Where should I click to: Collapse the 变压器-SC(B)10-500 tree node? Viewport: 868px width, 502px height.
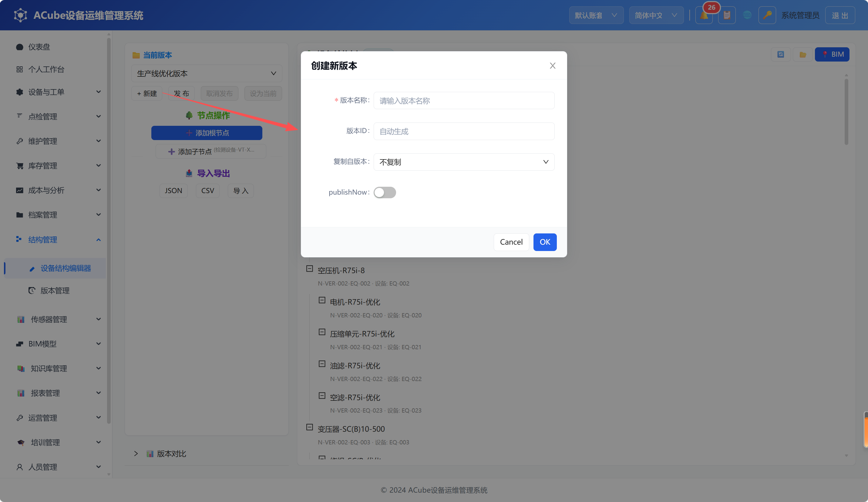click(x=309, y=427)
